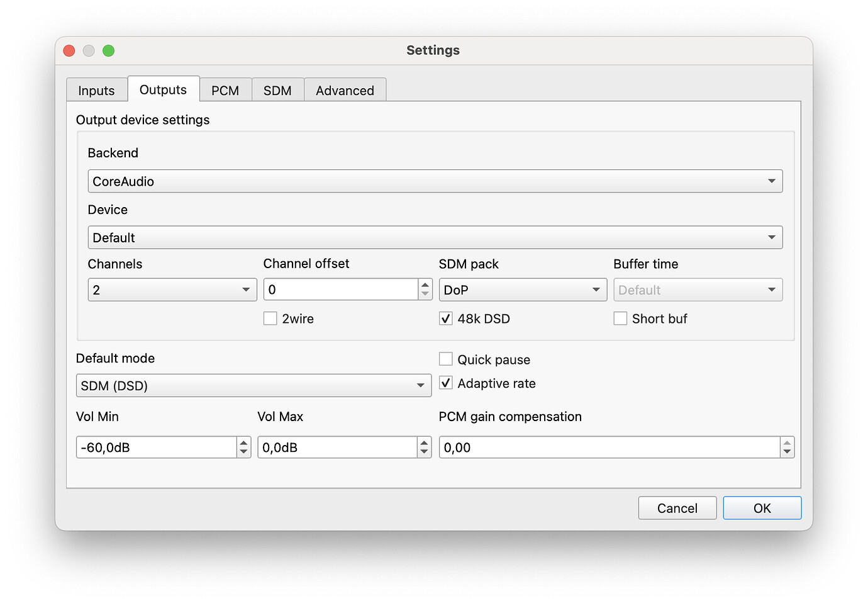The height and width of the screenshot is (603, 868).
Task: Switch to the PCM tab
Action: pos(226,90)
